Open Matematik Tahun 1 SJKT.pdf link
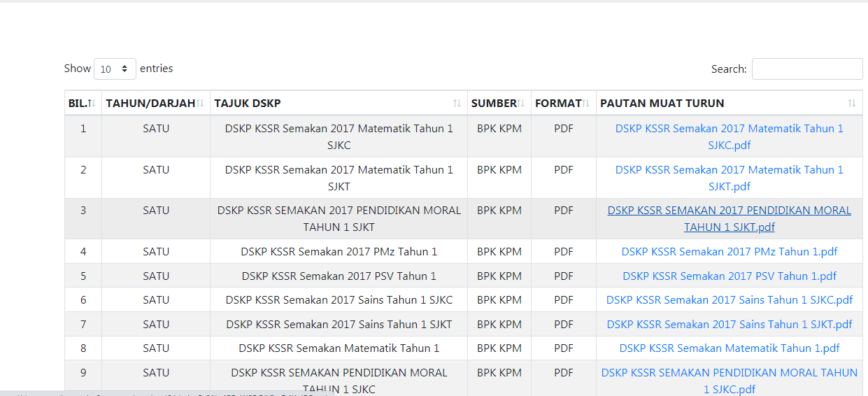Viewport: 868px width, 396px height. (x=729, y=170)
